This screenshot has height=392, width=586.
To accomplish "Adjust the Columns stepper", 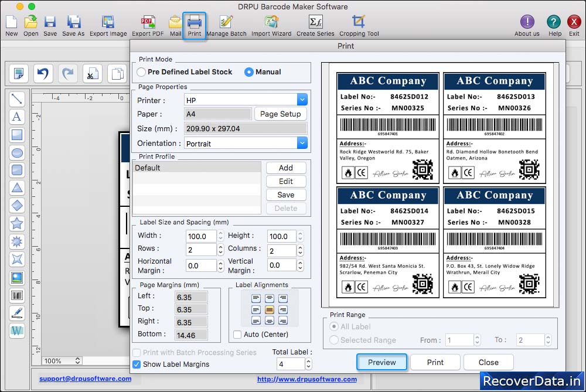I will (x=300, y=250).
